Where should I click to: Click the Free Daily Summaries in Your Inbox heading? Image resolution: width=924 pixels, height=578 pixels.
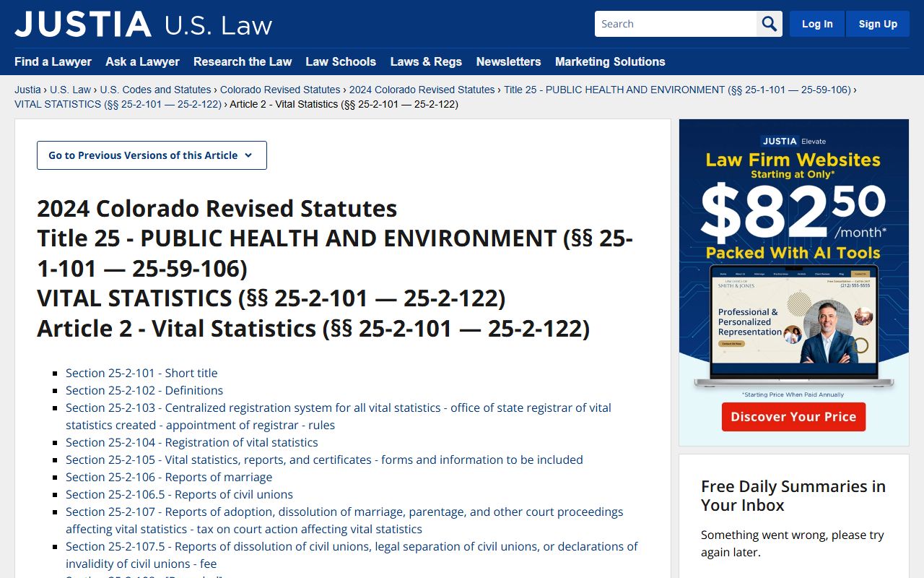point(793,496)
